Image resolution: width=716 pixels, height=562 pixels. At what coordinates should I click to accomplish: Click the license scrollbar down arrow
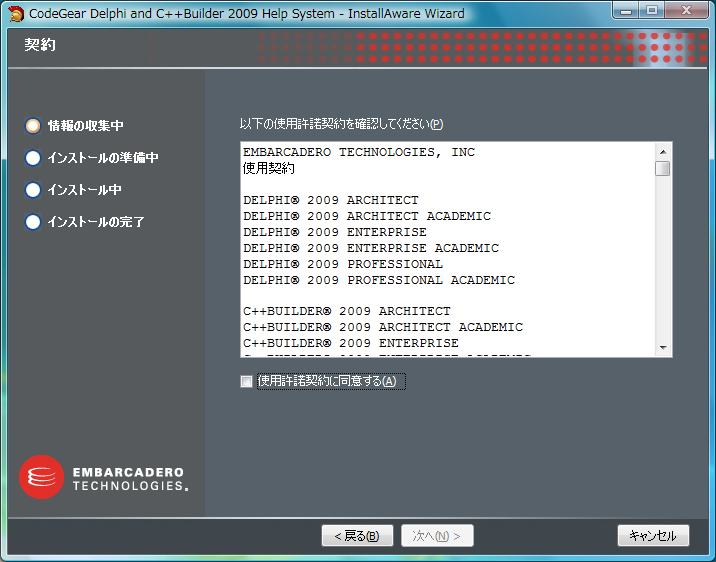click(663, 348)
